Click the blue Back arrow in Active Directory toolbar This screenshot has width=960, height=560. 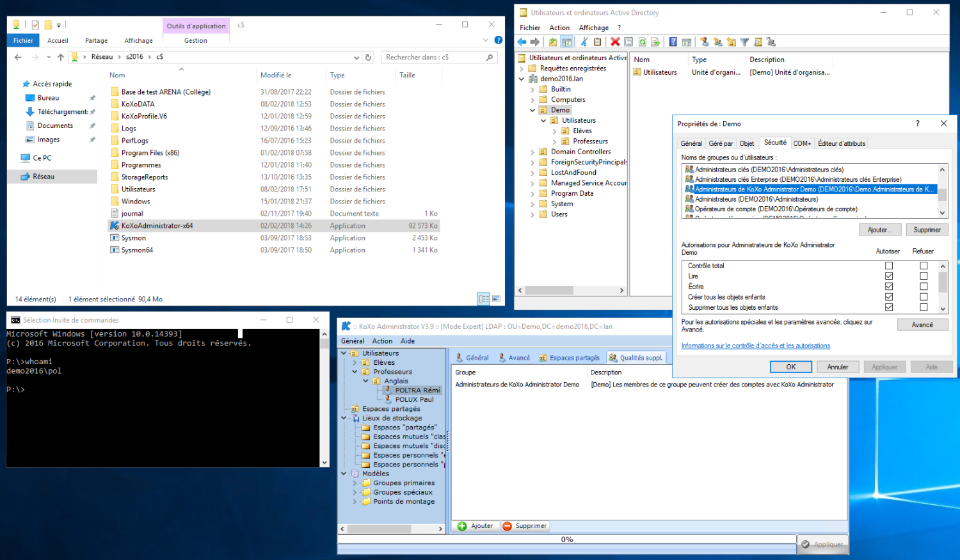(522, 42)
